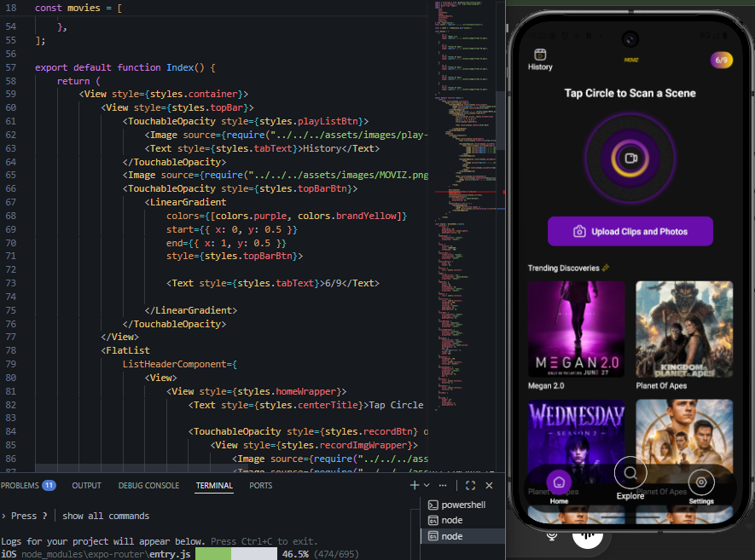Screen dimensions: 755x560
Task: Tap the camera icon on Upload button
Action: [x=579, y=231]
